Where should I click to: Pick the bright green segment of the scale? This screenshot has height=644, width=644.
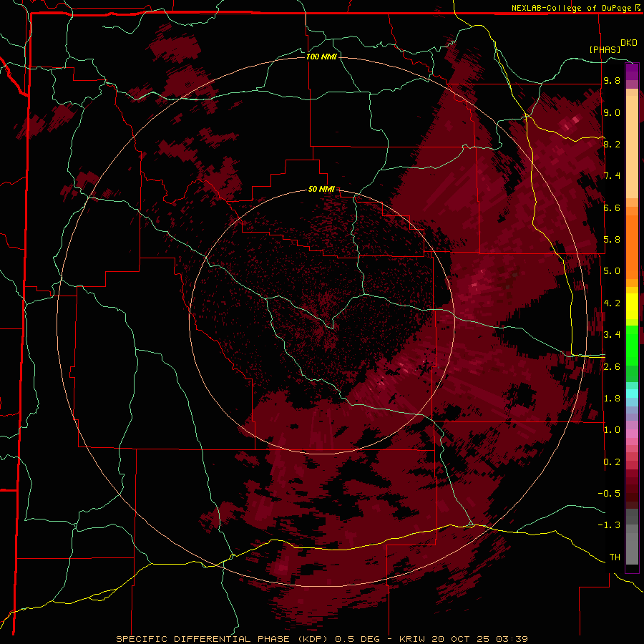point(632,345)
